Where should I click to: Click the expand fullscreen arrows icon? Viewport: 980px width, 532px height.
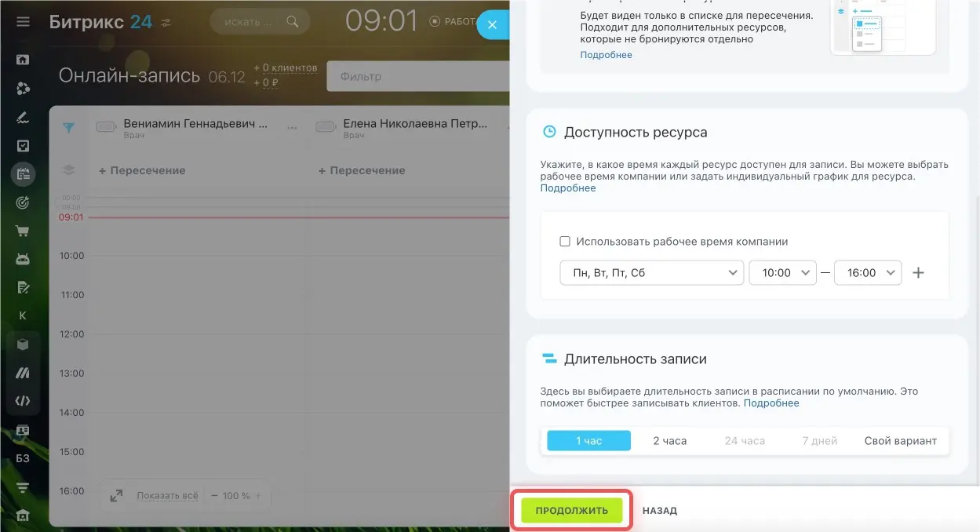coord(116,496)
